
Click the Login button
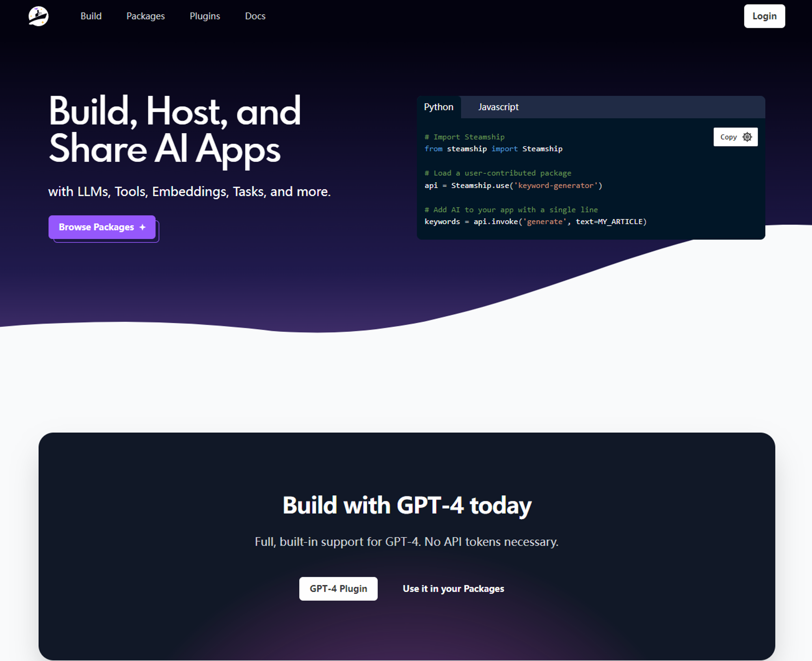tap(764, 16)
